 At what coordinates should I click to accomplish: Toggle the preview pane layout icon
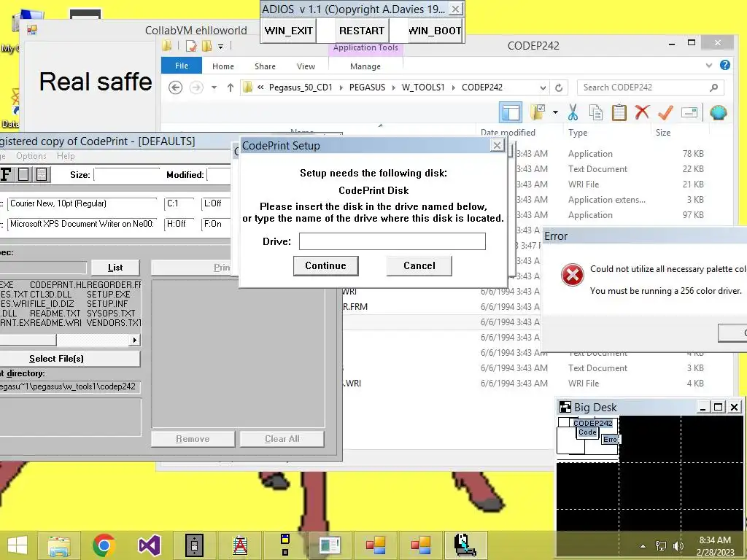tap(511, 113)
